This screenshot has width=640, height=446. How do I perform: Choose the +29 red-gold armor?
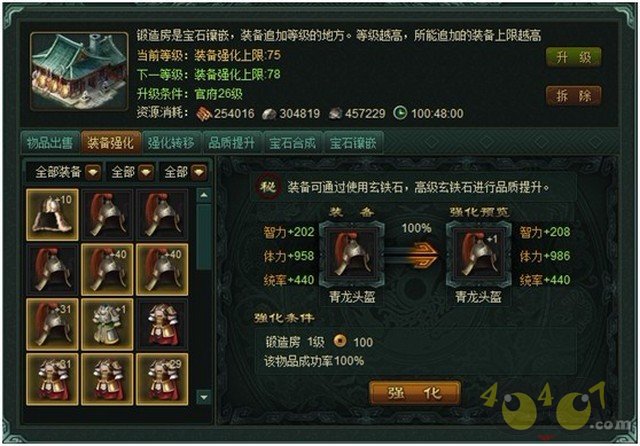tap(162, 379)
